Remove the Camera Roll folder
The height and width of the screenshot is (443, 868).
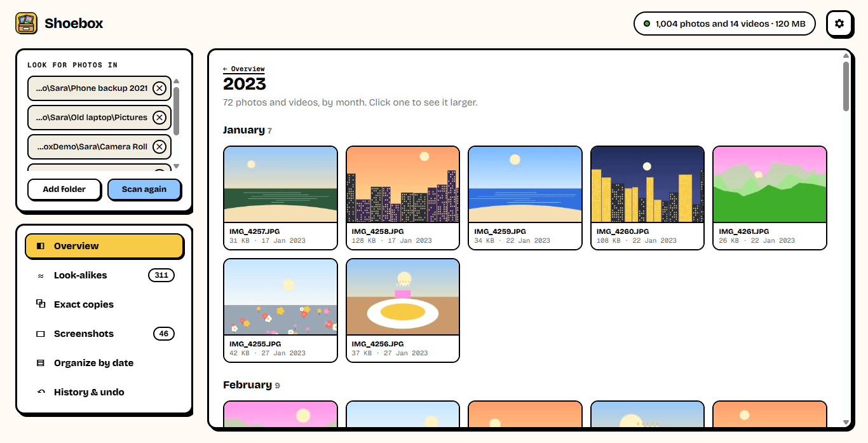tap(159, 147)
